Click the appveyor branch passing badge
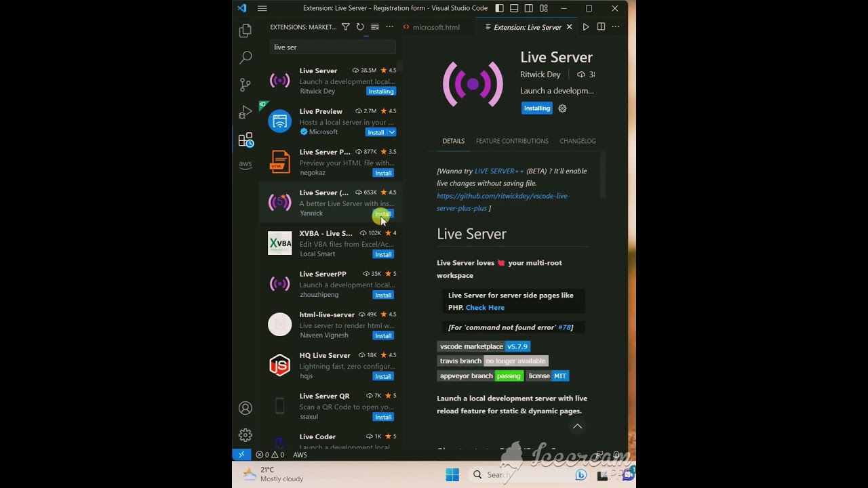This screenshot has height=488, width=868. (x=480, y=376)
